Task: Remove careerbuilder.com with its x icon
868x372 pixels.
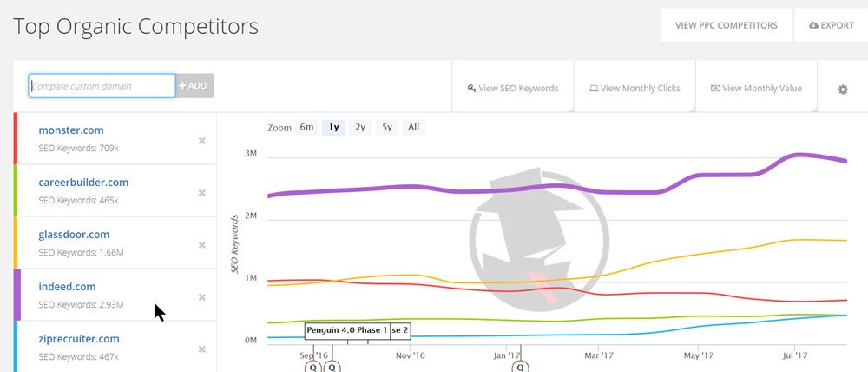Action: tap(202, 193)
